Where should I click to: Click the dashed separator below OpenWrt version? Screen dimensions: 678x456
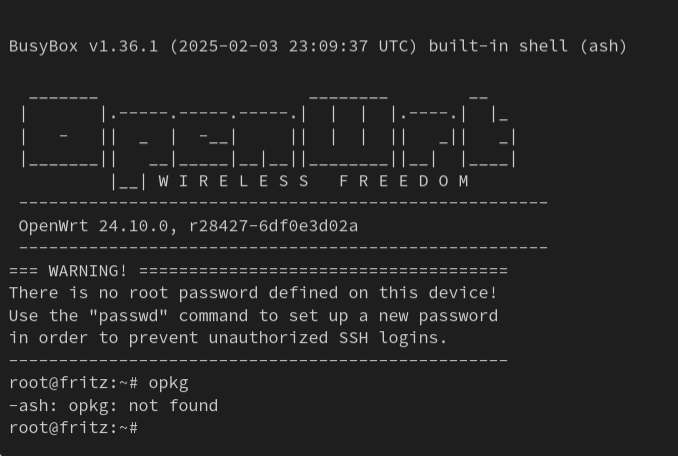284,247
